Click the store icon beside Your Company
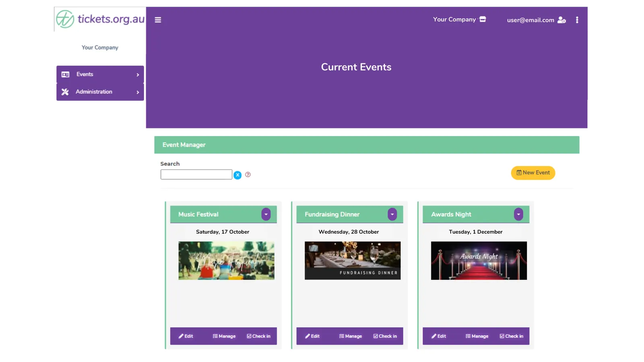 point(483,19)
